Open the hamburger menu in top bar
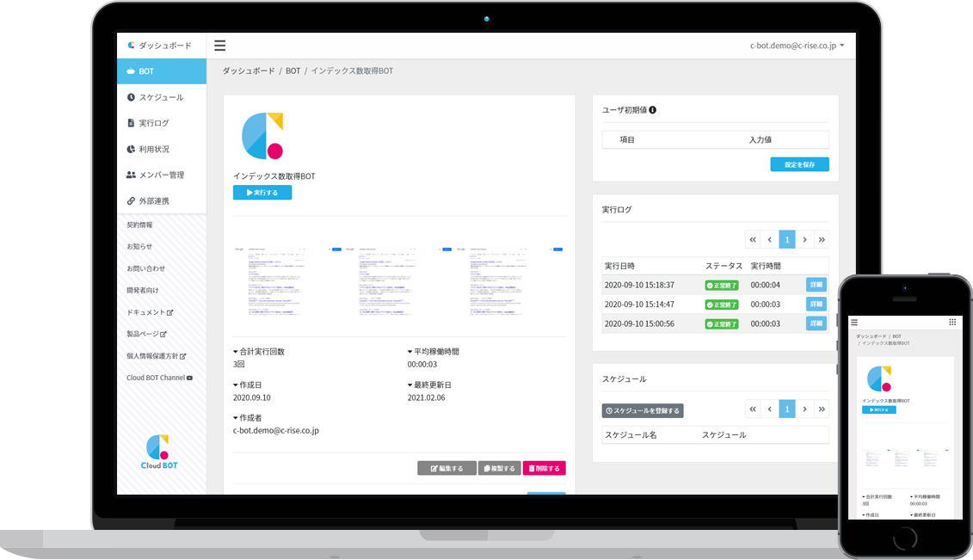 pos(220,46)
